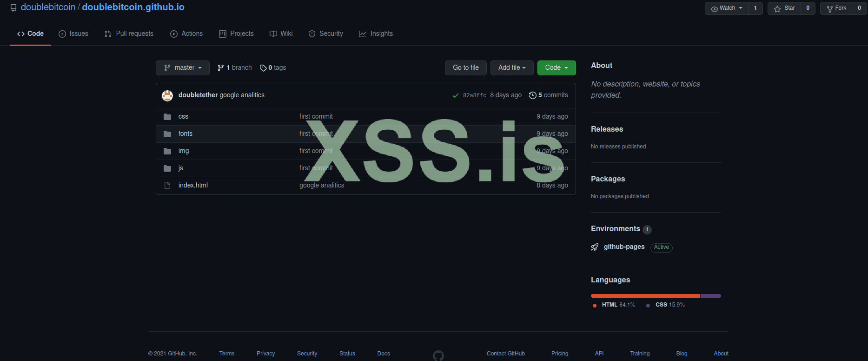This screenshot has height=361, width=868.
Task: Open commit hash 82a8ffc
Action: click(x=475, y=95)
